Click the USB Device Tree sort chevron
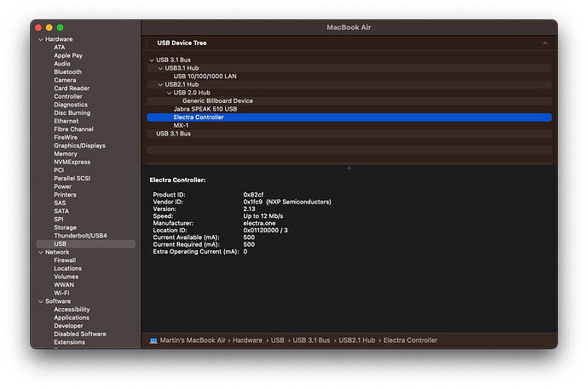588x389 pixels. coord(545,43)
